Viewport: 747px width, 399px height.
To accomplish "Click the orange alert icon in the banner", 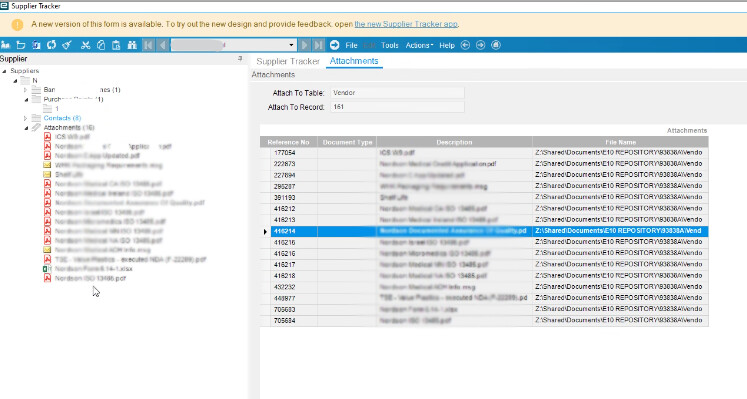I will [x=17, y=24].
